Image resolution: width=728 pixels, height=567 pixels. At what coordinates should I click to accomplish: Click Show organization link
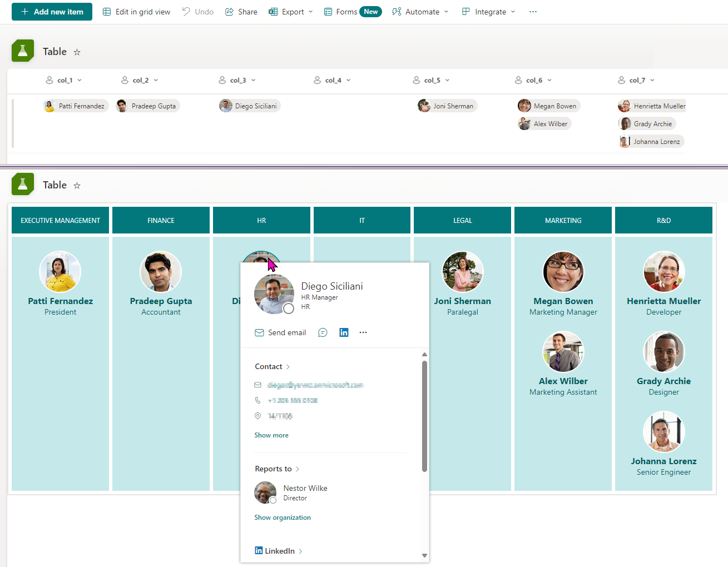[x=283, y=518]
